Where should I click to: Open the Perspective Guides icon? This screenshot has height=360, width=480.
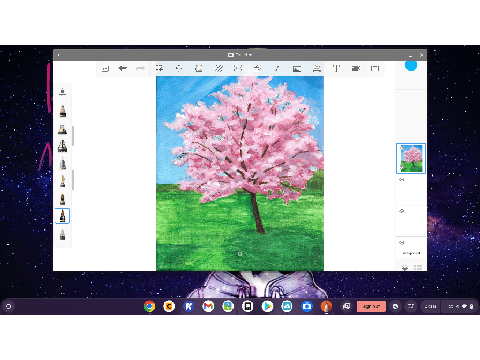click(x=317, y=69)
